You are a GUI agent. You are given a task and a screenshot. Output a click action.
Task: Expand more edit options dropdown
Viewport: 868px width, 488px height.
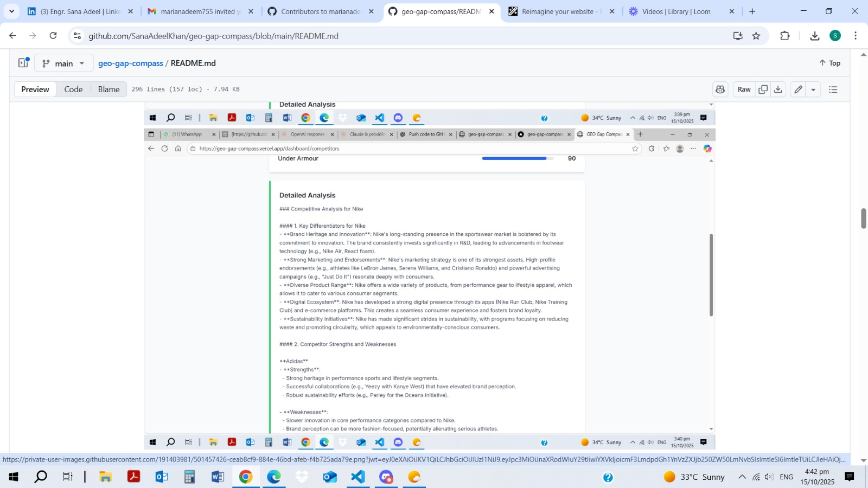tap(813, 89)
